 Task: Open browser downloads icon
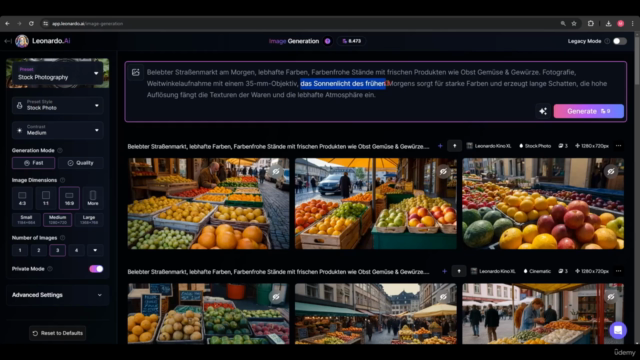tap(608, 24)
